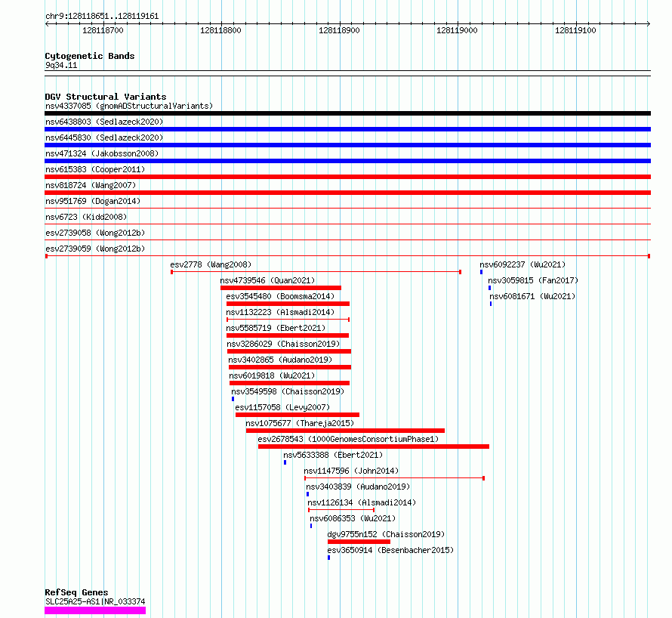The width and height of the screenshot is (672, 618).
Task: Click ruler position 128119100
Action: (575, 30)
